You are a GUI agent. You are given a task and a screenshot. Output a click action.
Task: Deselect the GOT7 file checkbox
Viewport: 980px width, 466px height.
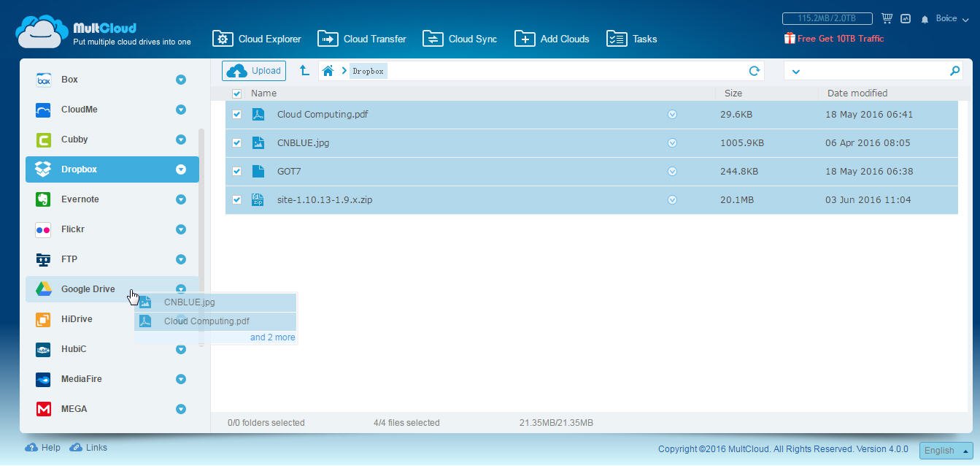coord(236,172)
